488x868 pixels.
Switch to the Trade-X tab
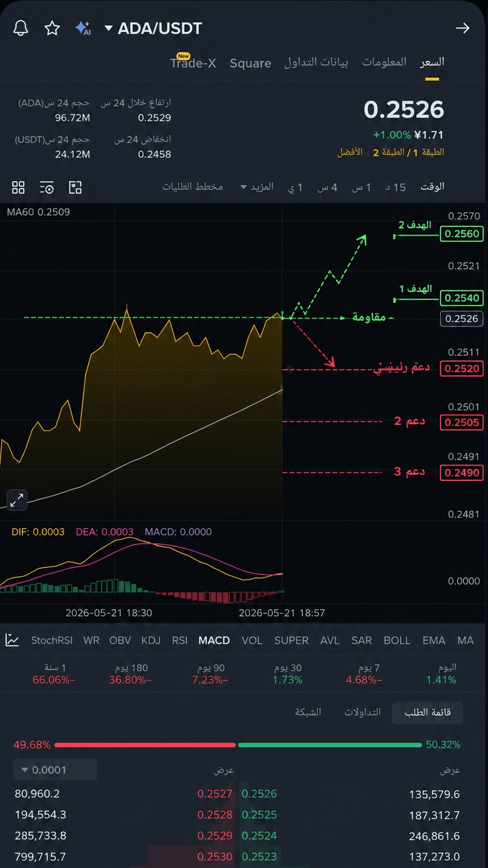[193, 63]
